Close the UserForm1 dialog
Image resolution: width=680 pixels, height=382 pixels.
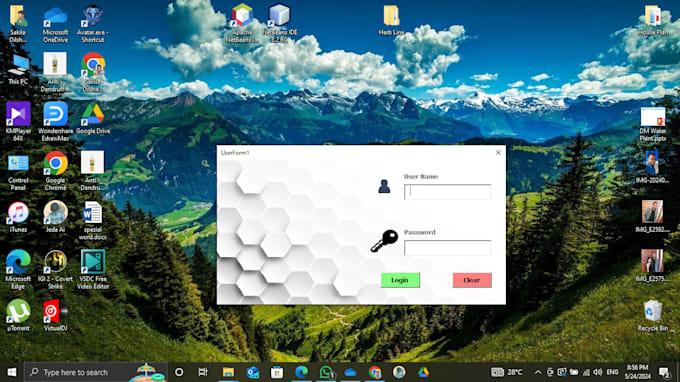[498, 153]
